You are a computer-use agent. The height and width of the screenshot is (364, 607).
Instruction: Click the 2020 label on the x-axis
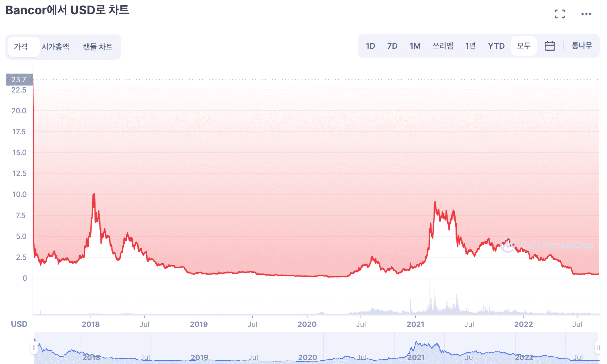[307, 324]
